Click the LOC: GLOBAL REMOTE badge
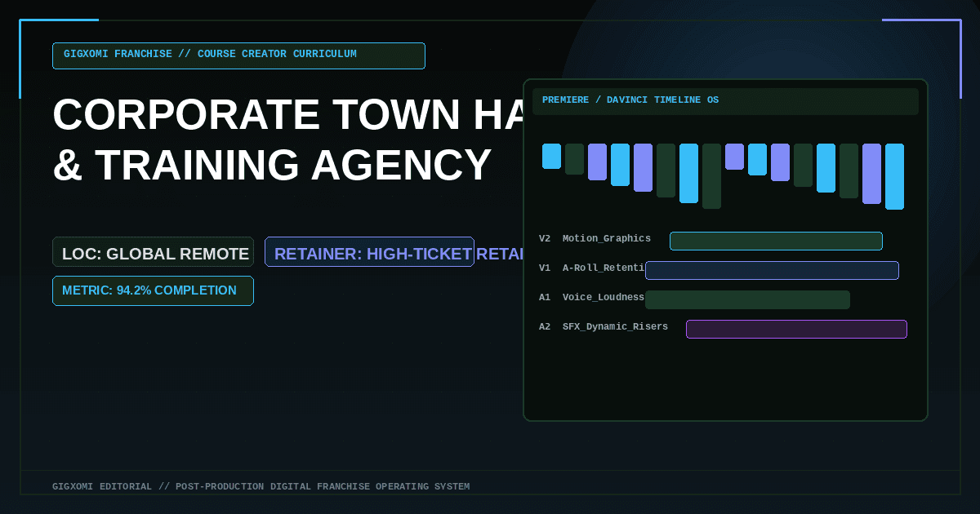Viewport: 980px width, 514px height. [153, 251]
